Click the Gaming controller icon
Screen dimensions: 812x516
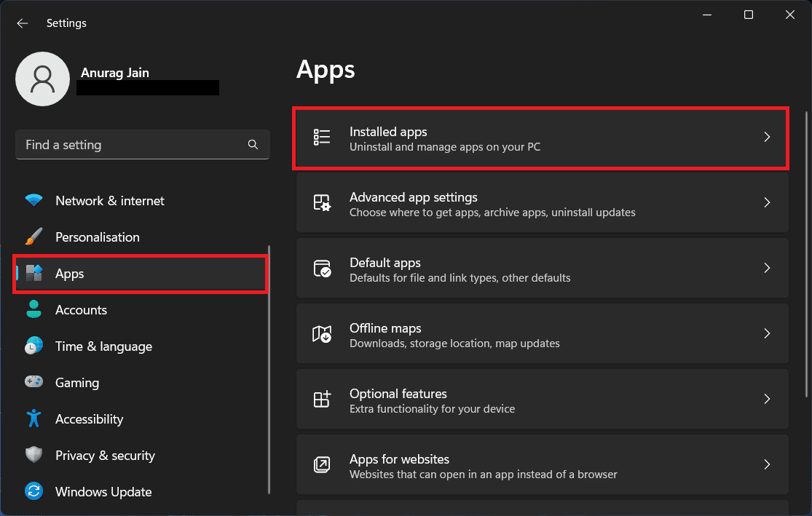click(33, 382)
